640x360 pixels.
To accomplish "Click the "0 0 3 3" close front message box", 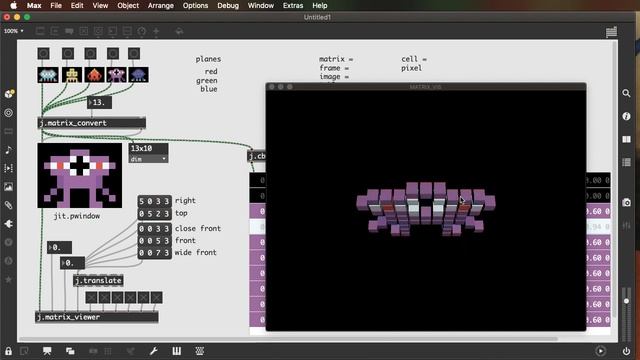I will pyautogui.click(x=154, y=229).
